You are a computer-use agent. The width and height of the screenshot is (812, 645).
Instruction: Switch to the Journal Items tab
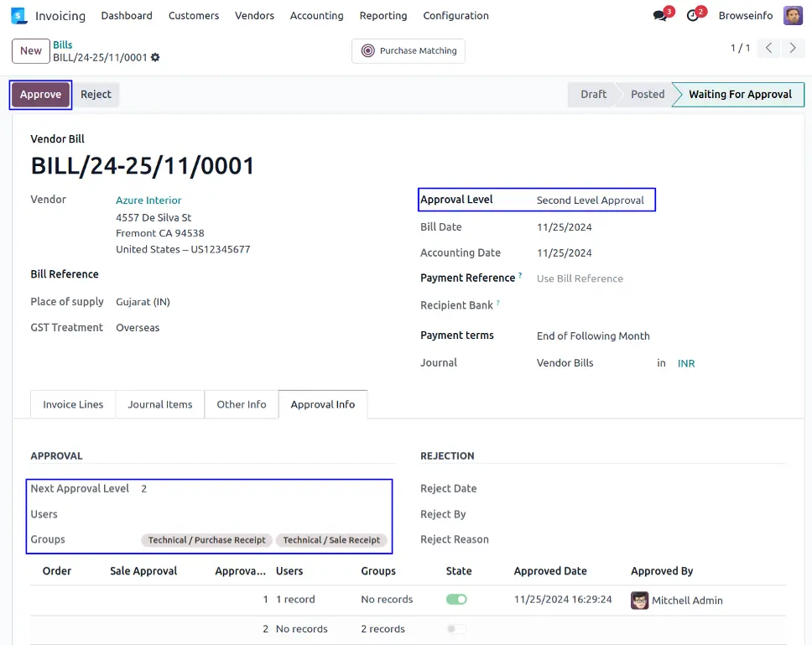[x=160, y=404]
